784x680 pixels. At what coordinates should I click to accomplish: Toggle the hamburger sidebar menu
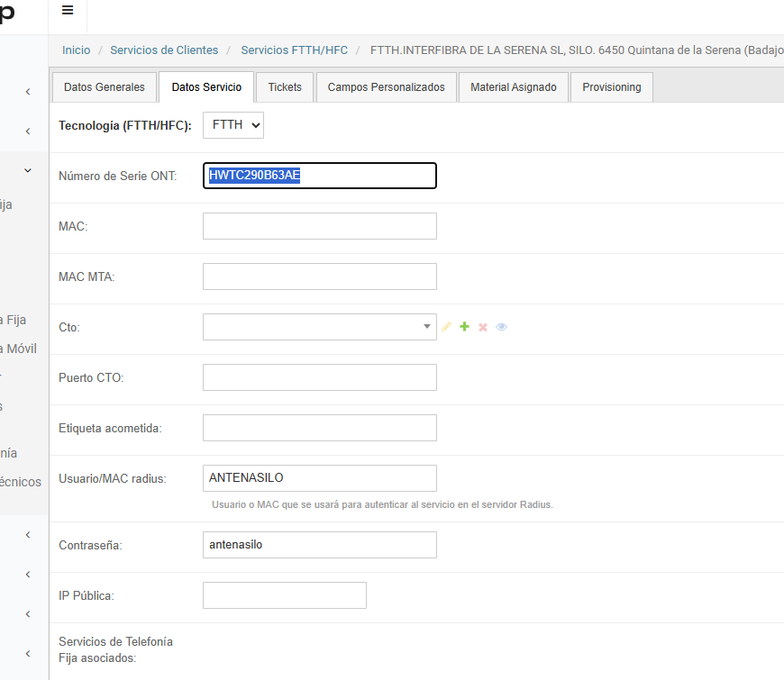pos(68,10)
